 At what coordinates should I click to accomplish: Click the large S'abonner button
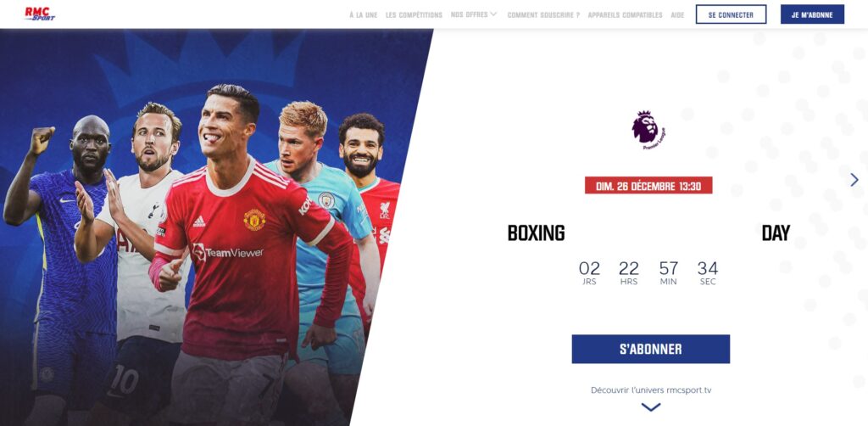(x=650, y=349)
